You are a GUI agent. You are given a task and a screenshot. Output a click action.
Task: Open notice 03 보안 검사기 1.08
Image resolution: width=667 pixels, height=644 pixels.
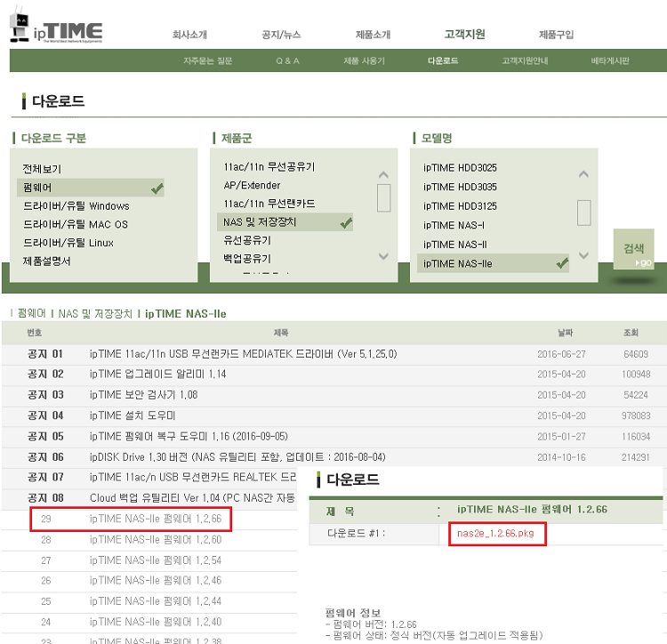pos(143,395)
